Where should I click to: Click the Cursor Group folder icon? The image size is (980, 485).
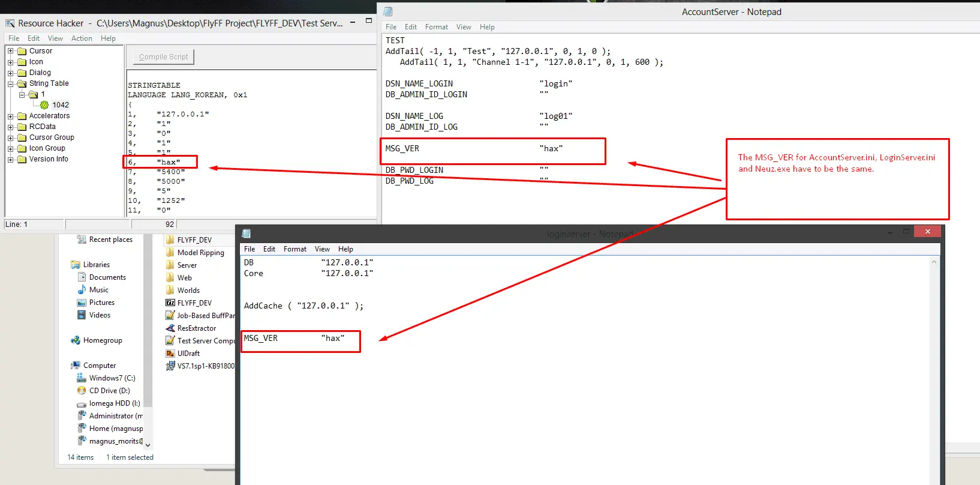(x=22, y=137)
